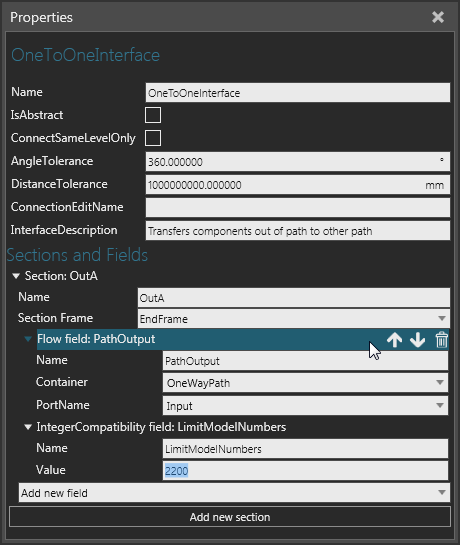Open the Add new field dropdown
Viewport: 460px width, 545px height.
pos(234,493)
